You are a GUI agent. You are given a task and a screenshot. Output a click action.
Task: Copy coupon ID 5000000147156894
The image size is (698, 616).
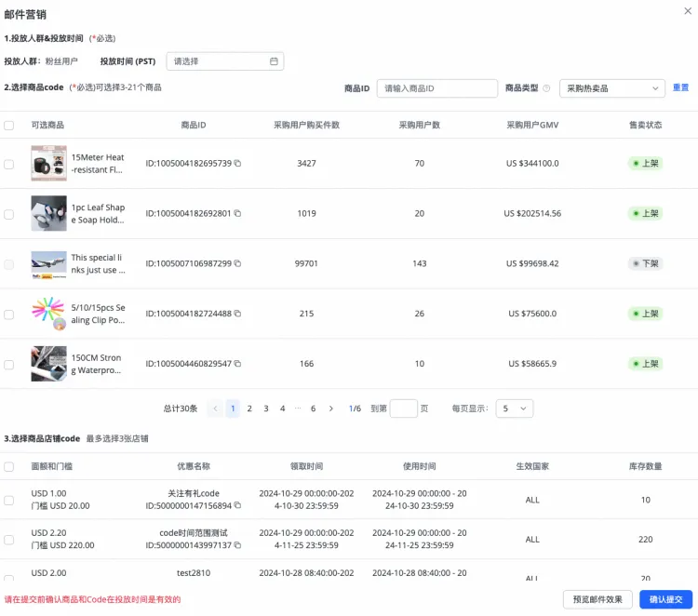pos(237,506)
